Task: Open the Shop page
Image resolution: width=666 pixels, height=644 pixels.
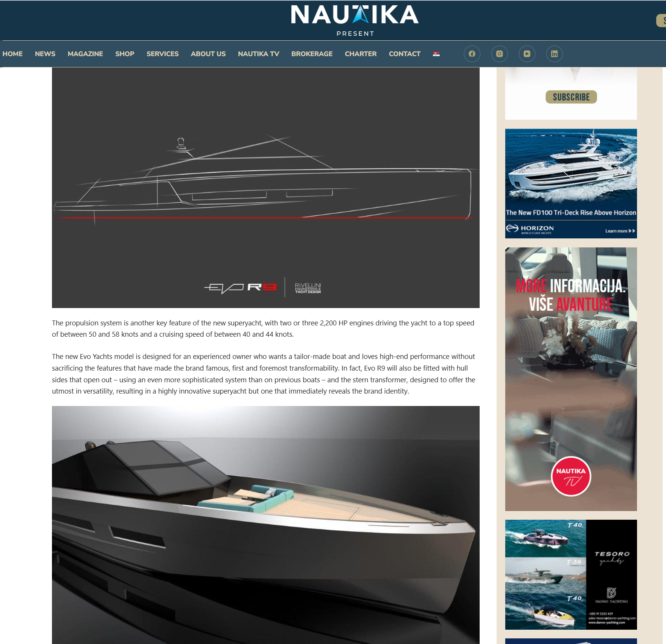Action: [x=125, y=54]
